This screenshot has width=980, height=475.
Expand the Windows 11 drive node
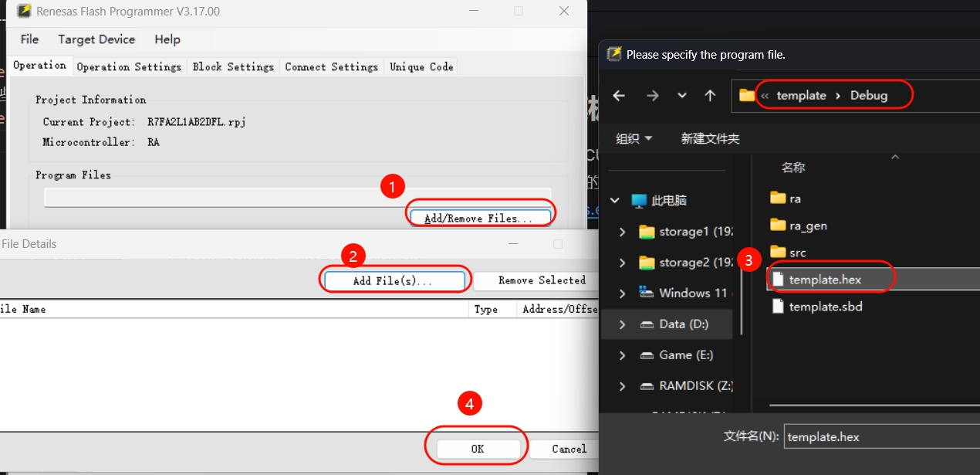pyautogui.click(x=623, y=293)
